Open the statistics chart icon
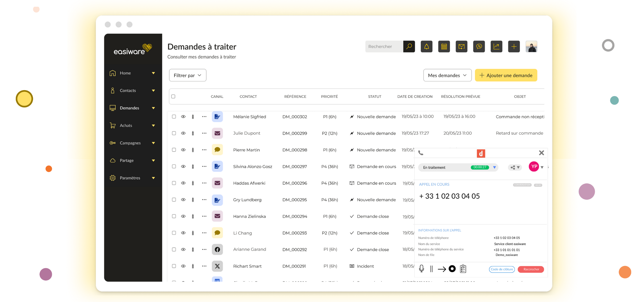 [x=496, y=47]
